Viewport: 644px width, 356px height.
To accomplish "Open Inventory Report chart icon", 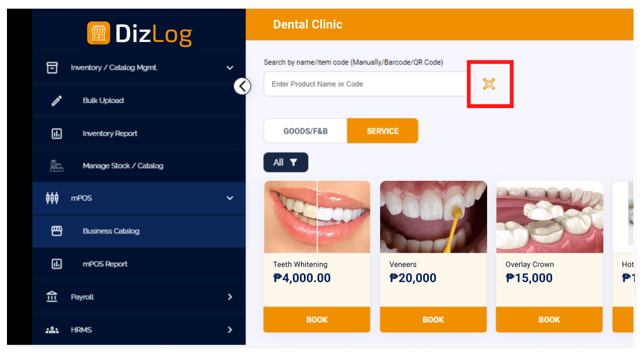I will pyautogui.click(x=57, y=134).
